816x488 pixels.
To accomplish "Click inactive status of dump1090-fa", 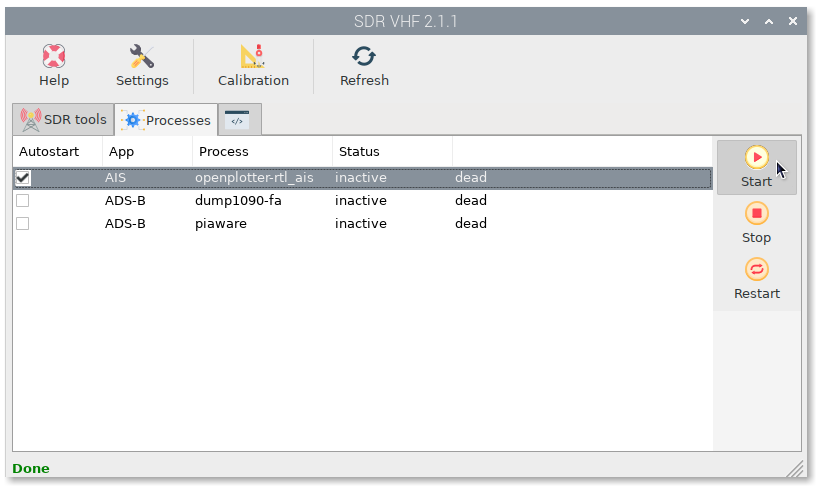I will (x=361, y=200).
